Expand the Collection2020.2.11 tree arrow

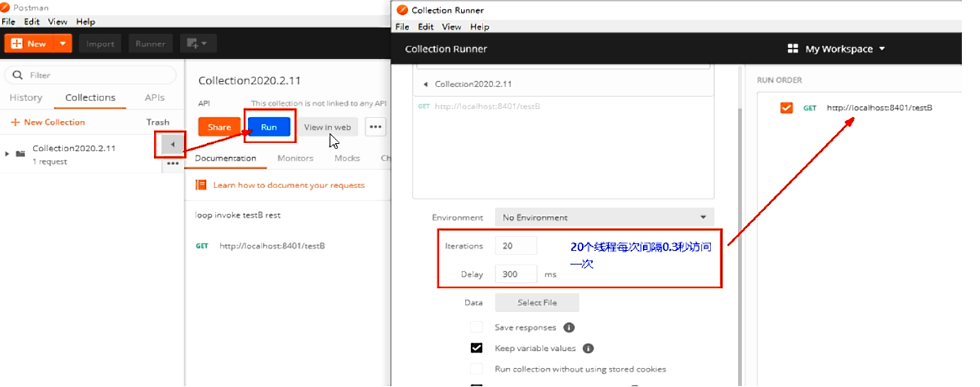(x=7, y=154)
